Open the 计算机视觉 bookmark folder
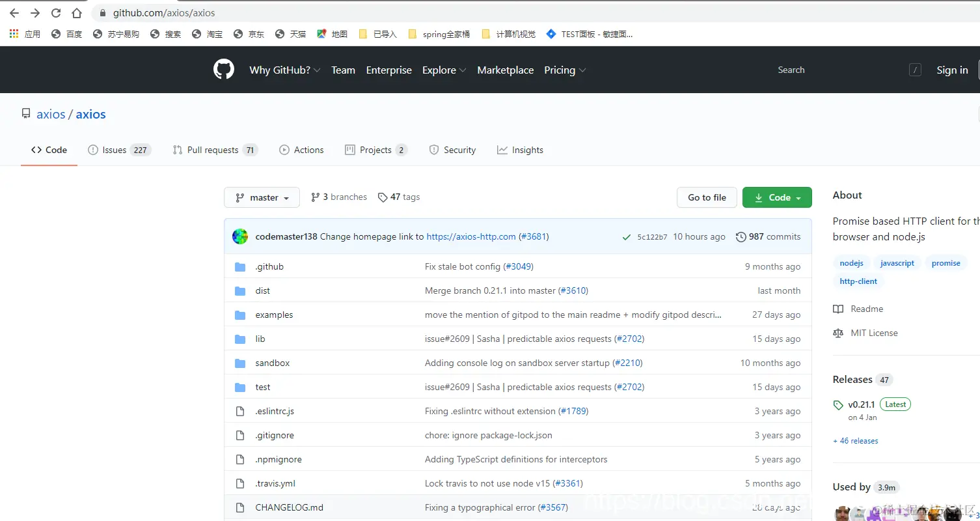Screen dimensions: 980x521 click(x=508, y=34)
